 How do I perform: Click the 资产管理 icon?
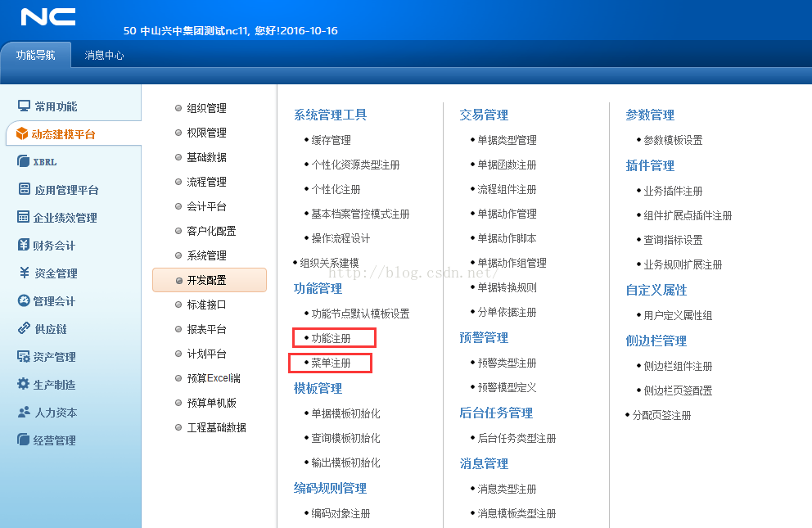coord(23,356)
